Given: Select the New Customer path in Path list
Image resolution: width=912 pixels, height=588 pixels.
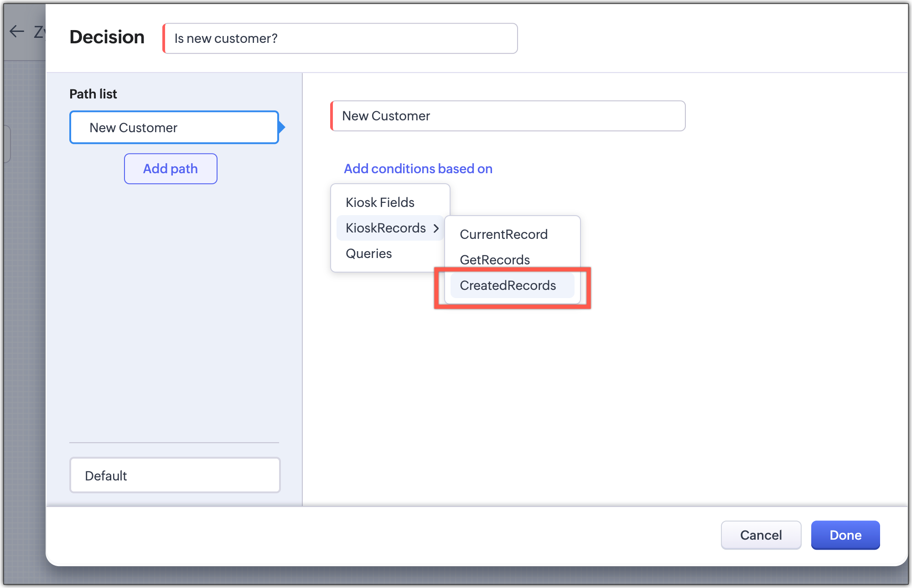Looking at the screenshot, I should coord(174,128).
